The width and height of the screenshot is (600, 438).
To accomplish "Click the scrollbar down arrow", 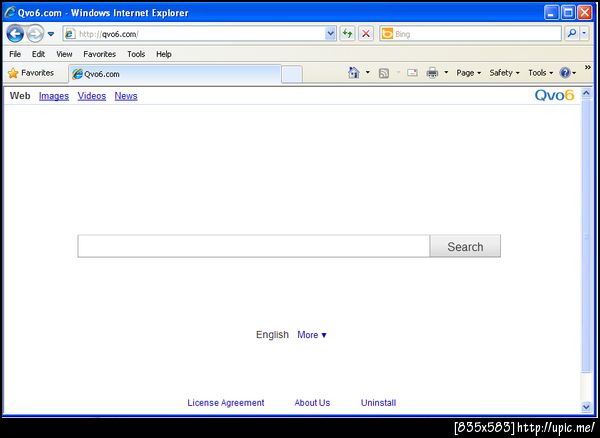I will click(586, 407).
